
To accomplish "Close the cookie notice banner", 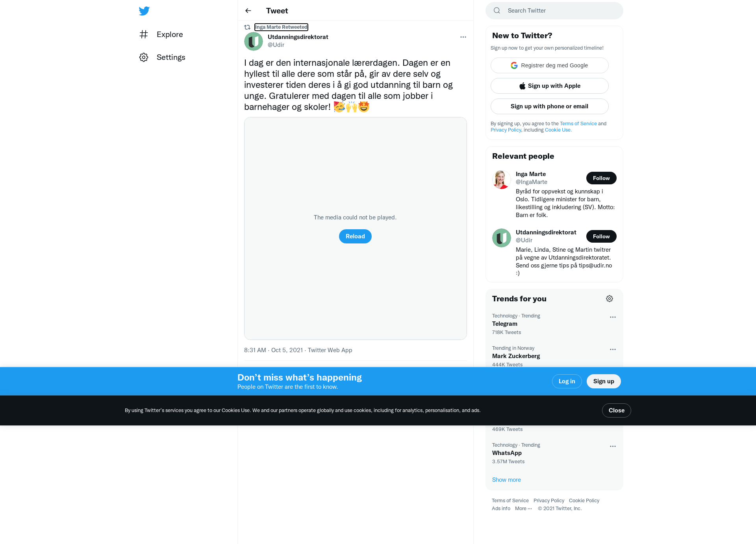I will (617, 410).
